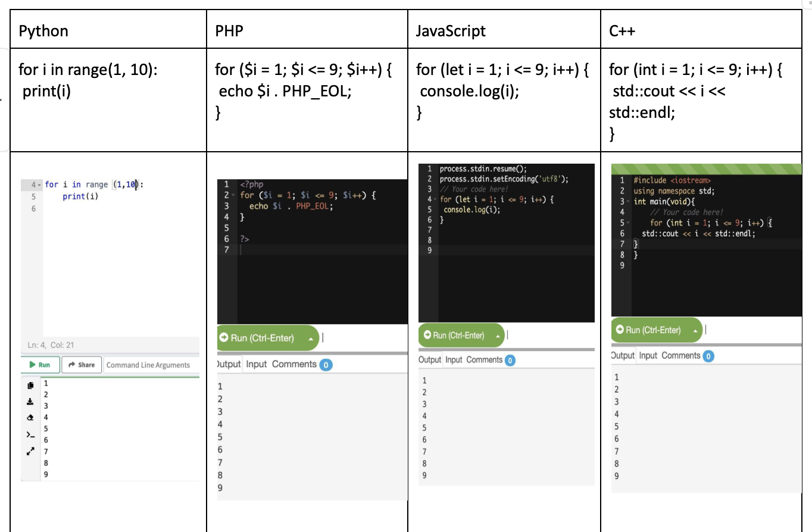This screenshot has height=532, width=812.
Task: Click output line '9' in Python output panel
Action: [x=45, y=474]
